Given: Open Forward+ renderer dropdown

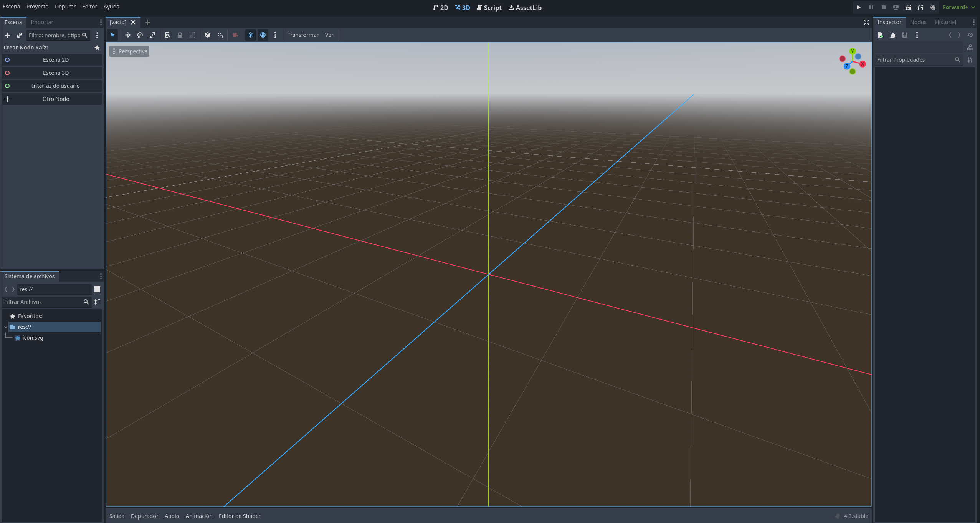Looking at the screenshot, I should [959, 7].
